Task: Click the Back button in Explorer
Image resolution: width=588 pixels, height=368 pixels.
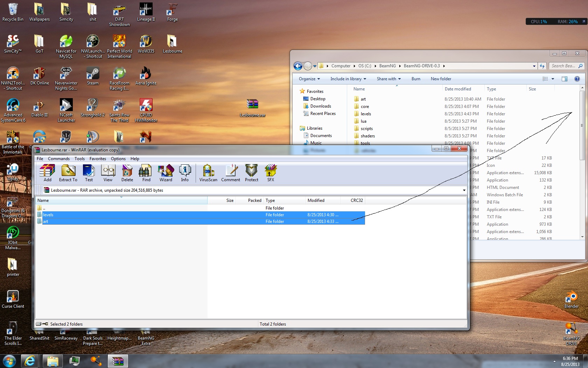Action: (298, 66)
